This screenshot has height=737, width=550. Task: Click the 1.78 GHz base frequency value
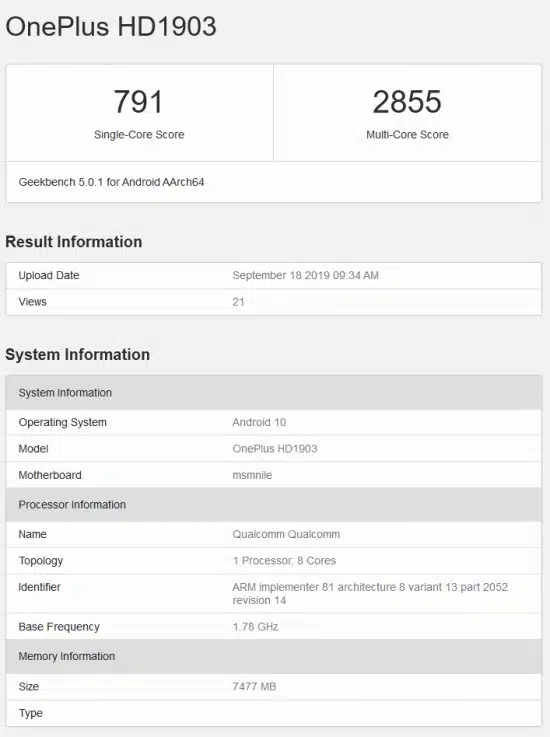pyautogui.click(x=256, y=627)
